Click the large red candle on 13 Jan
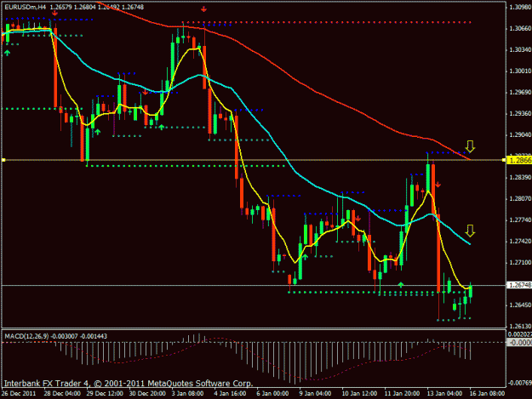This screenshot has height=399, width=532. click(x=438, y=254)
